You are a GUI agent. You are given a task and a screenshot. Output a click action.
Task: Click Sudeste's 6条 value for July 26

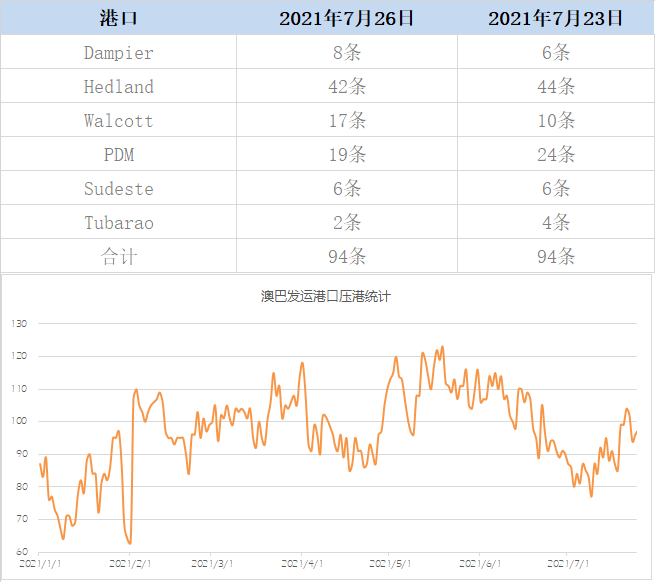pos(347,189)
